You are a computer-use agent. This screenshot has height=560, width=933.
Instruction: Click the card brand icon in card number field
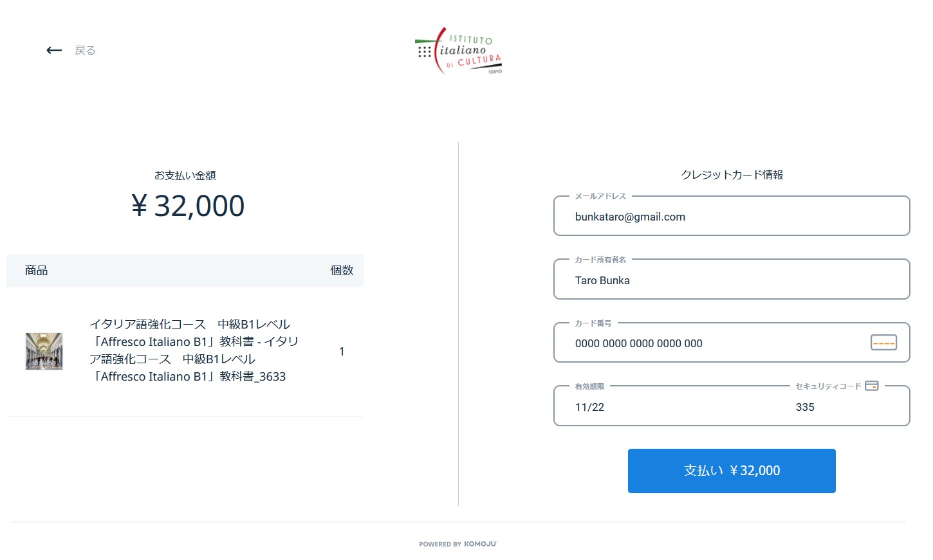pyautogui.click(x=883, y=343)
